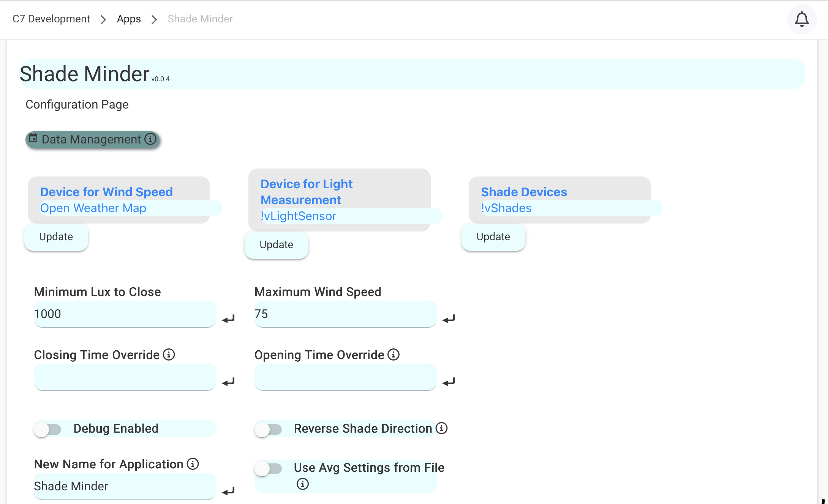Navigate to C7 Development breadcrumb
This screenshot has width=828, height=504.
[x=51, y=19]
